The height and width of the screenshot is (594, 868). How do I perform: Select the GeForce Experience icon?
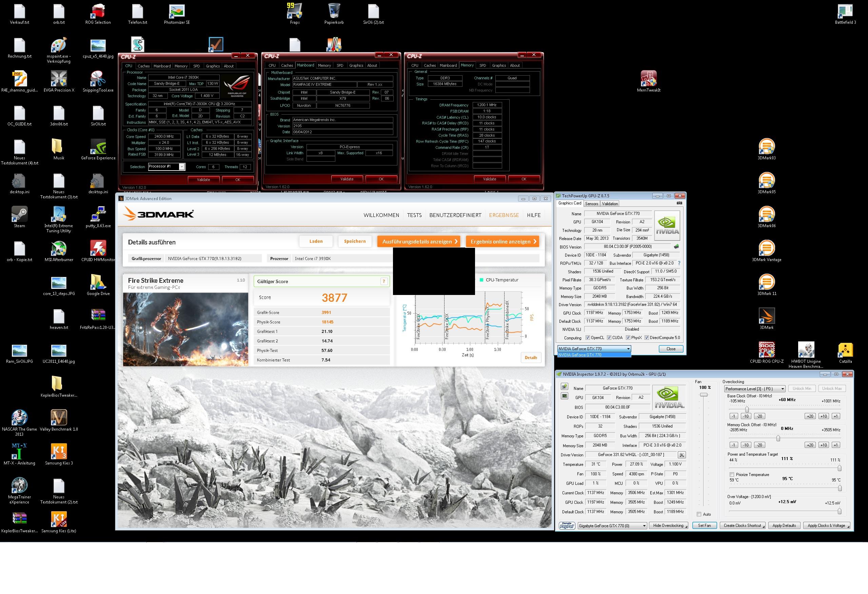click(x=98, y=149)
